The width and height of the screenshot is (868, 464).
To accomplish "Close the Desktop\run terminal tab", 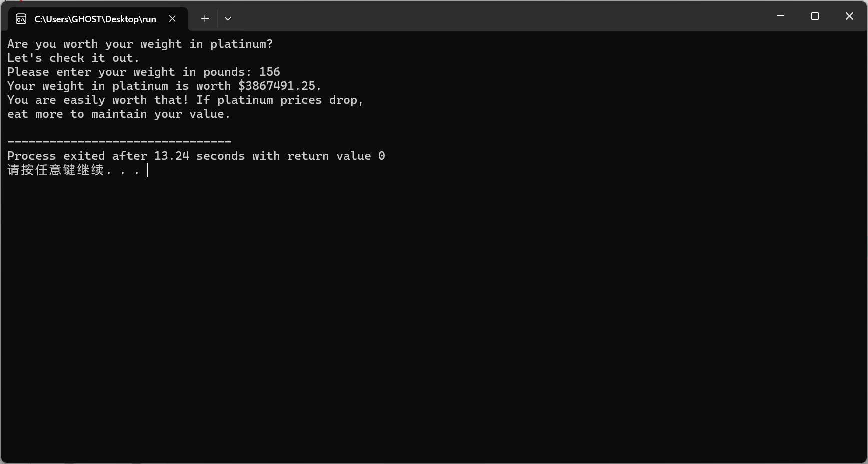I will [172, 19].
